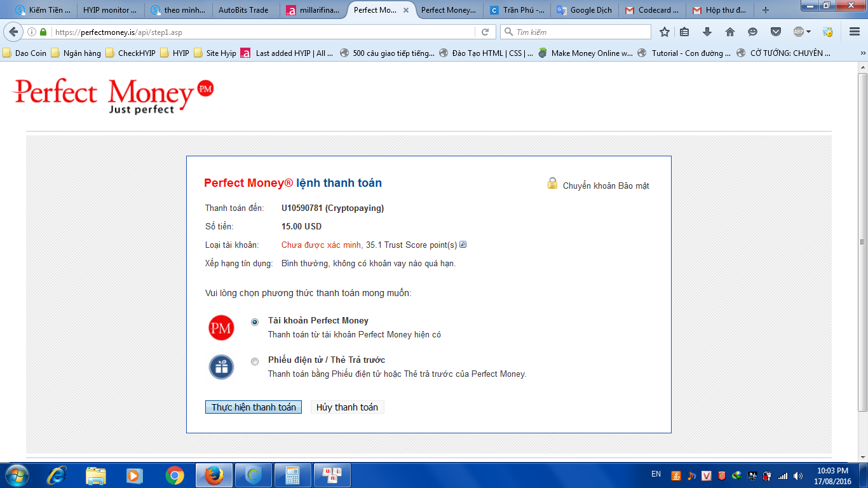Image resolution: width=868 pixels, height=488 pixels.
Task: Open the Make Money Online bookmark
Action: click(x=585, y=53)
